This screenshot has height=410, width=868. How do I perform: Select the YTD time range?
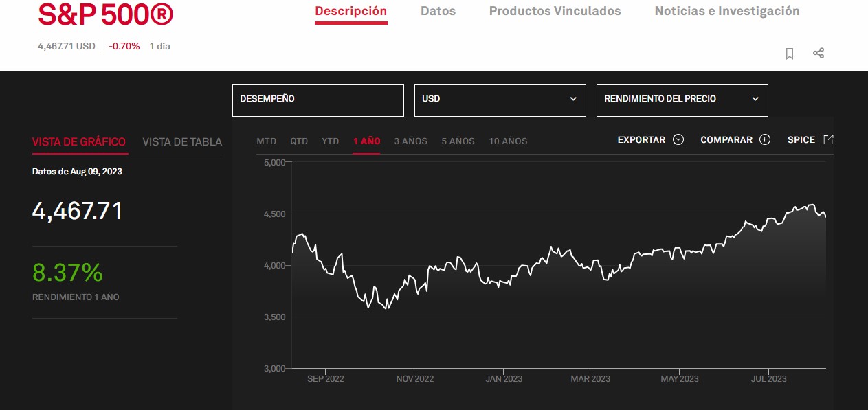click(x=331, y=141)
